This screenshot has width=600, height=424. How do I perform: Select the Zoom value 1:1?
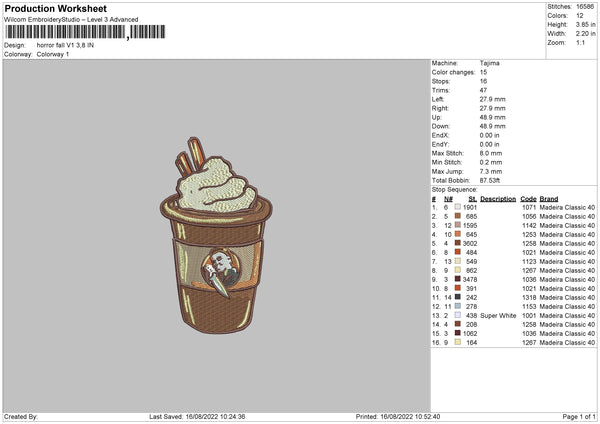pyautogui.click(x=580, y=42)
